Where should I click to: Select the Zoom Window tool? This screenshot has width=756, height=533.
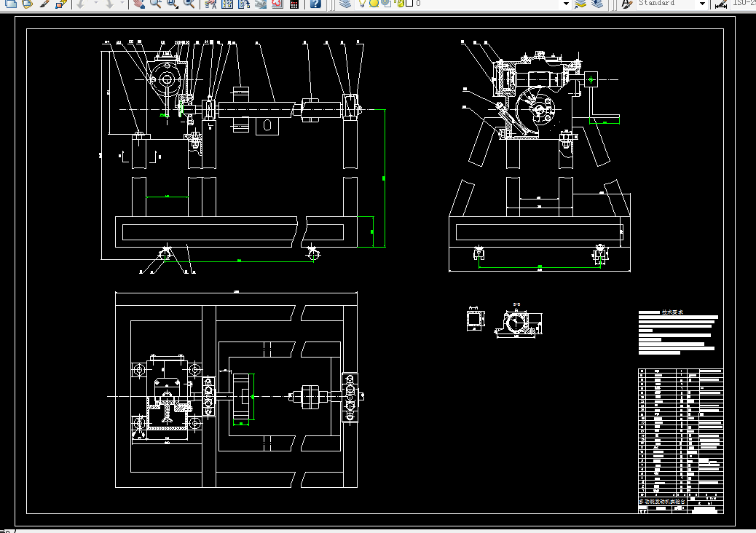pyautogui.click(x=172, y=4)
